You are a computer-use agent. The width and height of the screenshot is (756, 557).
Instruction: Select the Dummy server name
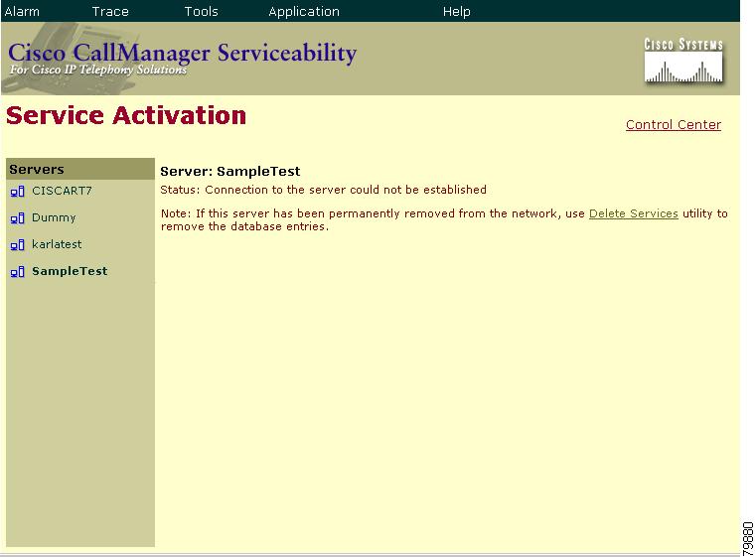tap(54, 217)
